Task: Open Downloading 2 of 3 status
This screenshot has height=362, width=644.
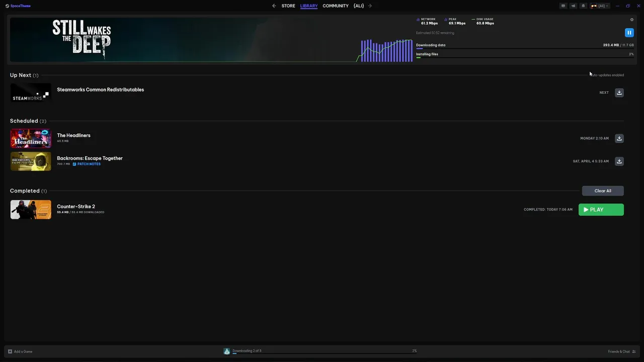Action: pos(247,350)
